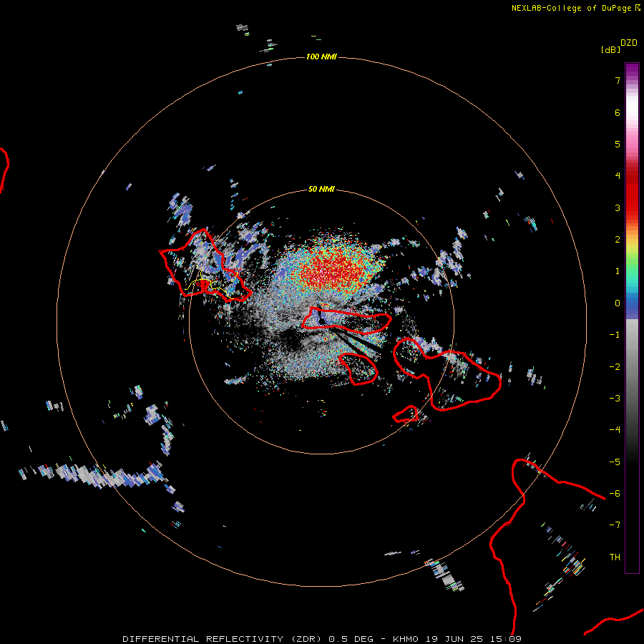Click the -5 scale value
This screenshot has width=644, height=644.
tap(615, 462)
